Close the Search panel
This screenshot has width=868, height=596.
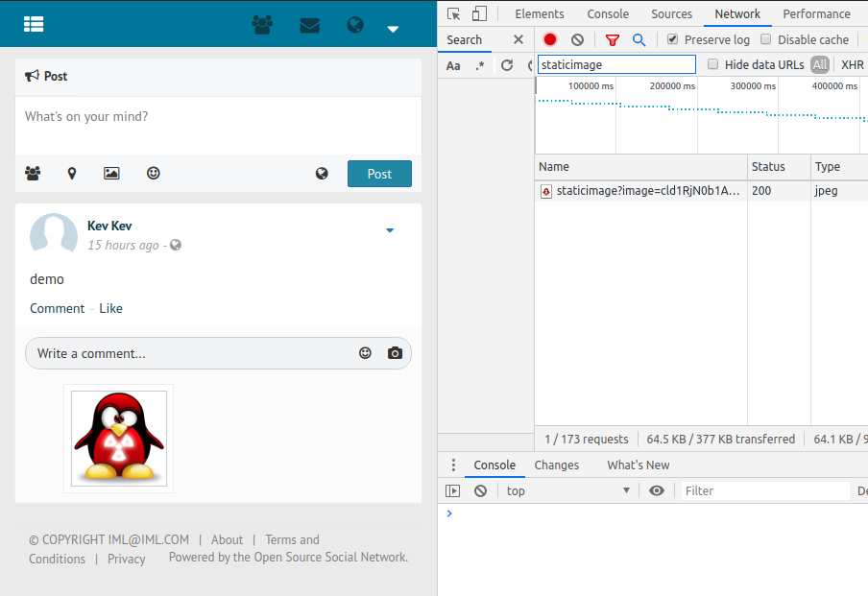(518, 39)
